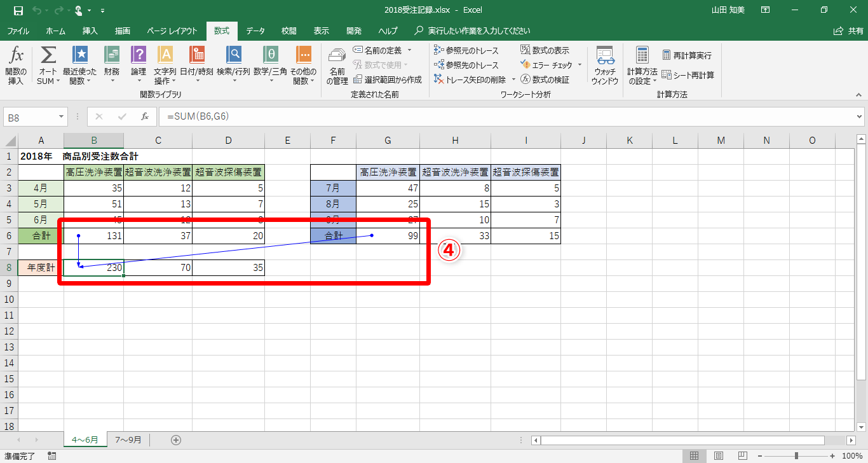Open the Data (データ) tab
The width and height of the screenshot is (868, 463).
pyautogui.click(x=255, y=31)
